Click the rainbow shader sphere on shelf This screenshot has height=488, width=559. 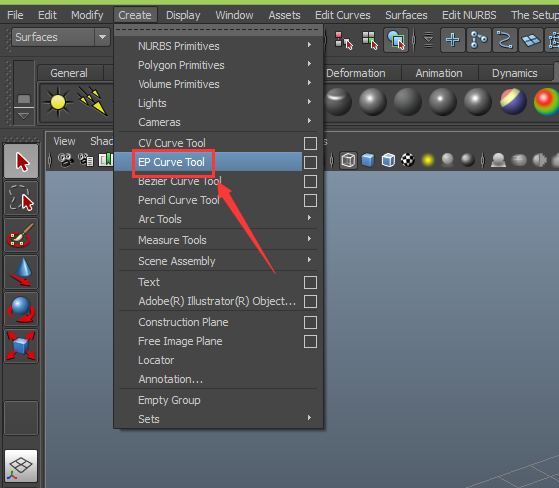547,102
